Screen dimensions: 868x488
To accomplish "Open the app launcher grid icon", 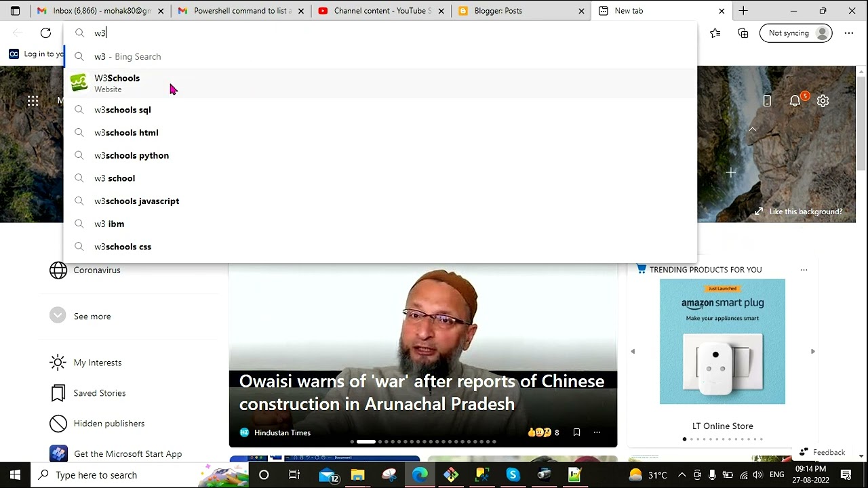I will [x=33, y=101].
